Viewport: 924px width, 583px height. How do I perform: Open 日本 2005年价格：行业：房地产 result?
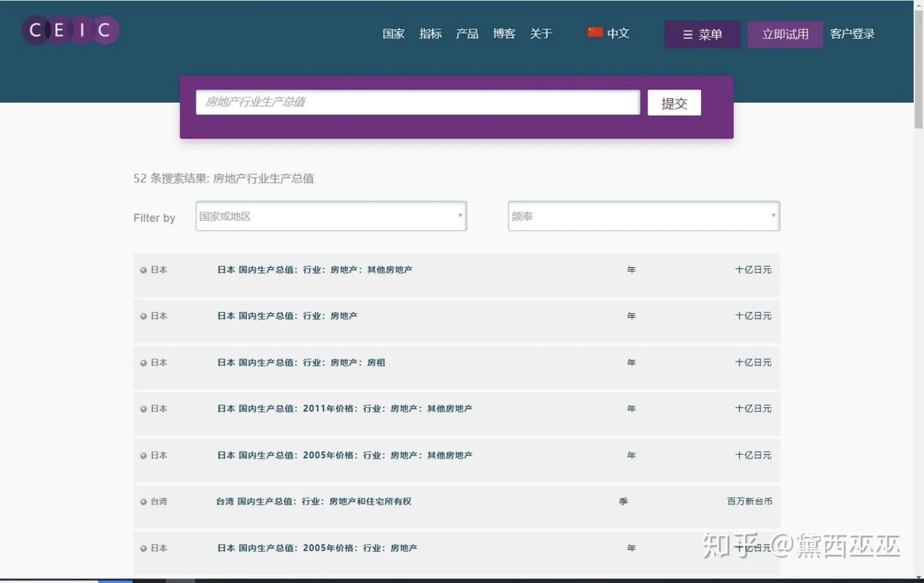coord(317,548)
